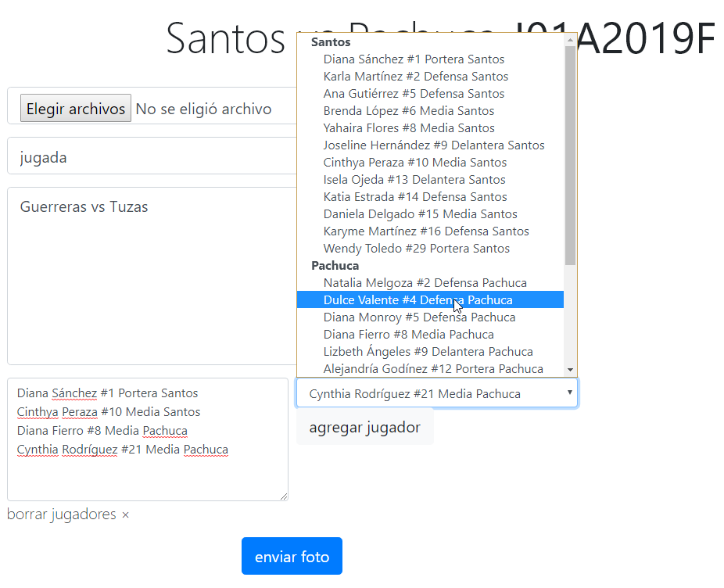Click 'Cinthya Peraza #10 Media Santos' in text area

[x=109, y=411]
